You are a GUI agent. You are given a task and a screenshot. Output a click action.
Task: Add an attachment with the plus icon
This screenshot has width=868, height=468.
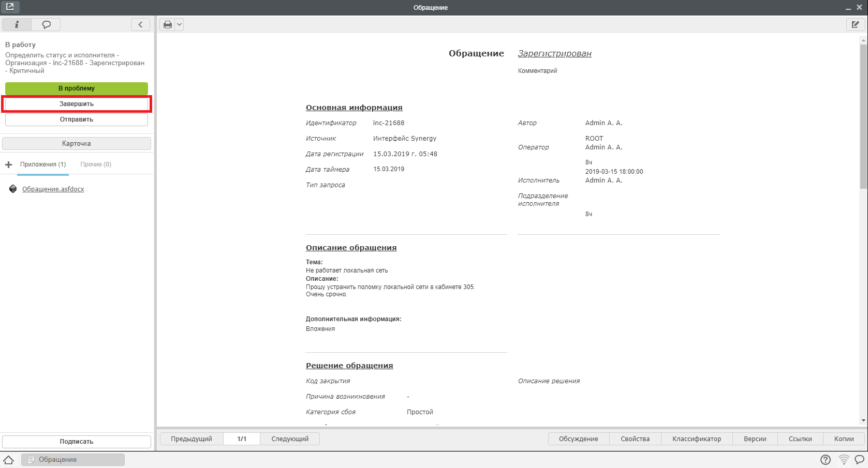tap(8, 164)
